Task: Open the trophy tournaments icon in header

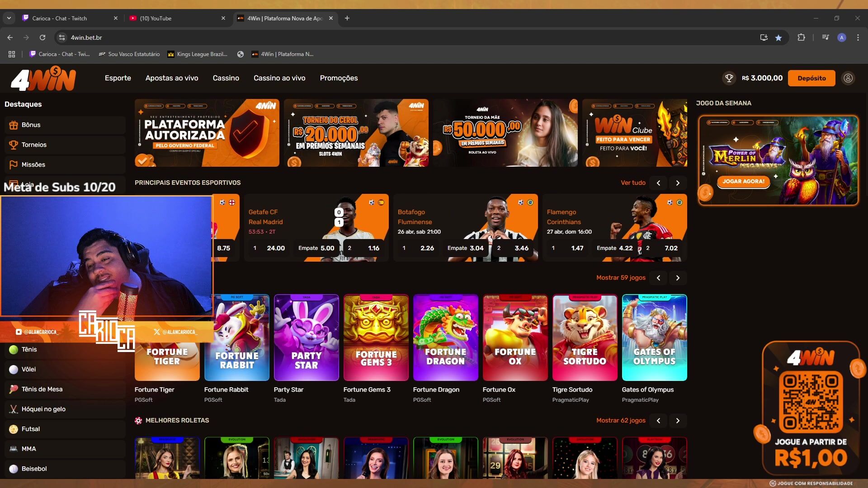Action: [729, 78]
